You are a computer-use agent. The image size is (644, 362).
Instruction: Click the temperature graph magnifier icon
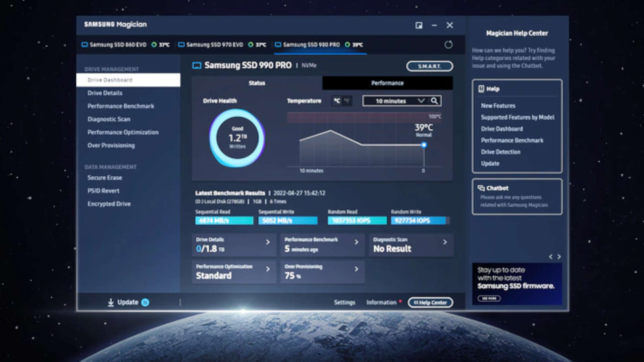click(x=434, y=101)
